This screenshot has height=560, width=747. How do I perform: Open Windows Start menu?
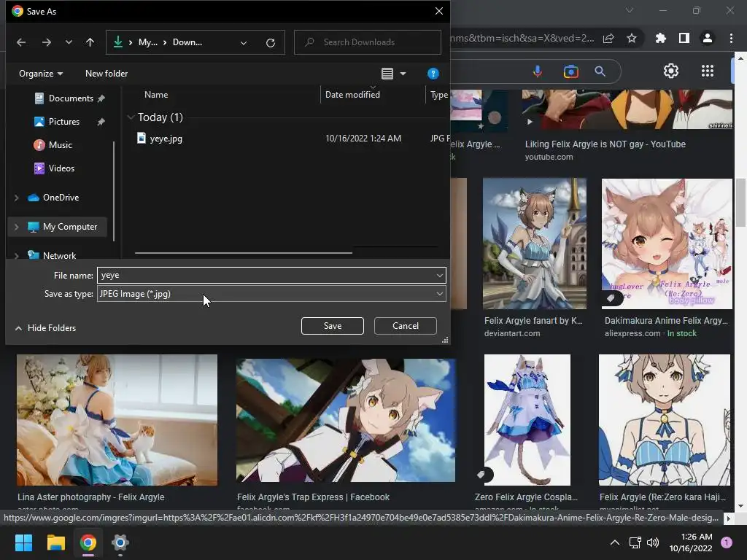(x=23, y=542)
